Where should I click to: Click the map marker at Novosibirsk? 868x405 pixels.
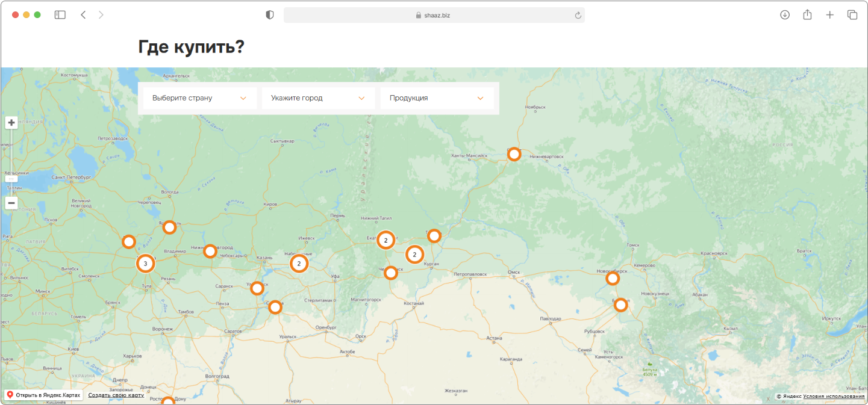613,278
